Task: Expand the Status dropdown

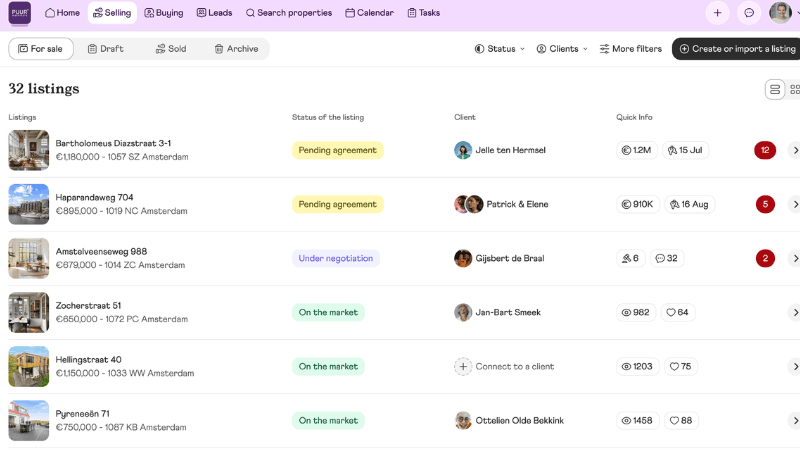Action: (499, 49)
